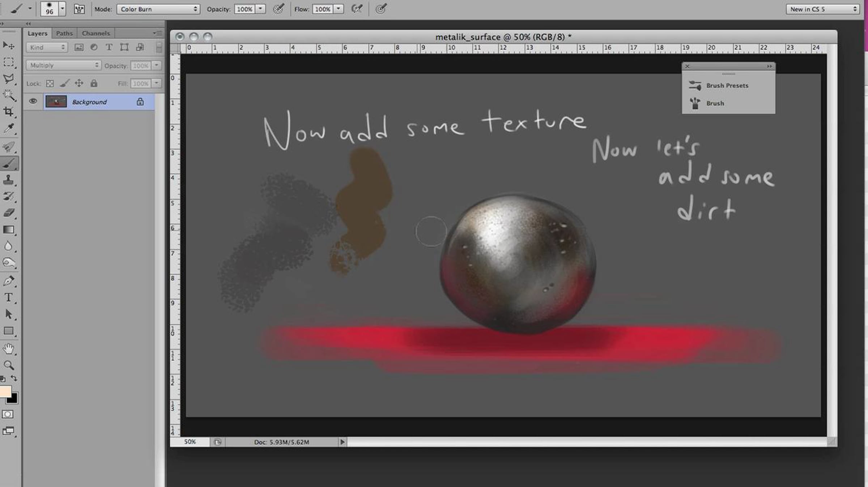Switch to the Paths tab
Screen dimensions: 868x487
[64, 33]
